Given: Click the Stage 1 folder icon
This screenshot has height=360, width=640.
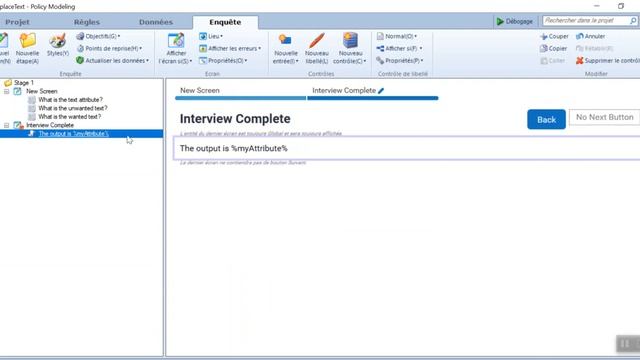Looking at the screenshot, I should [8, 82].
